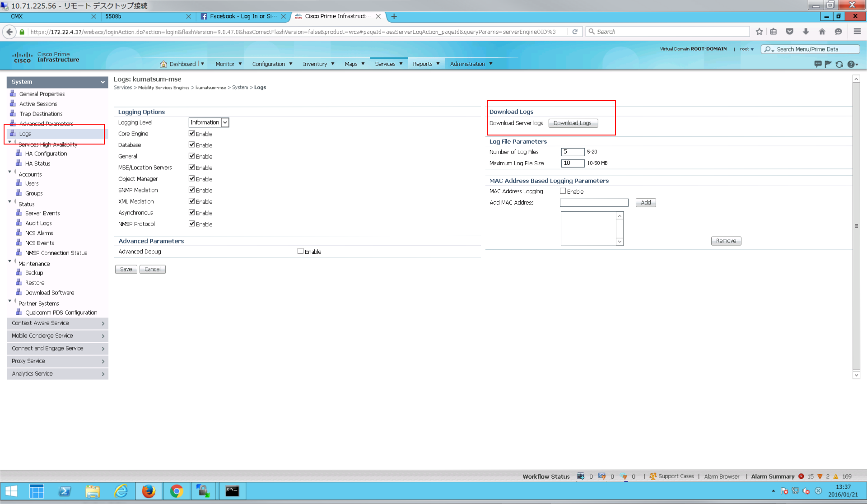This screenshot has height=504, width=867.
Task: Toggle XML Mediation Enable checkbox
Action: pos(191,201)
